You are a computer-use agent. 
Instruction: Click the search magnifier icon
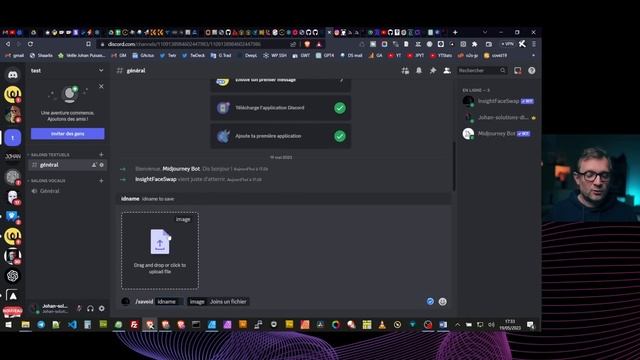coord(502,71)
